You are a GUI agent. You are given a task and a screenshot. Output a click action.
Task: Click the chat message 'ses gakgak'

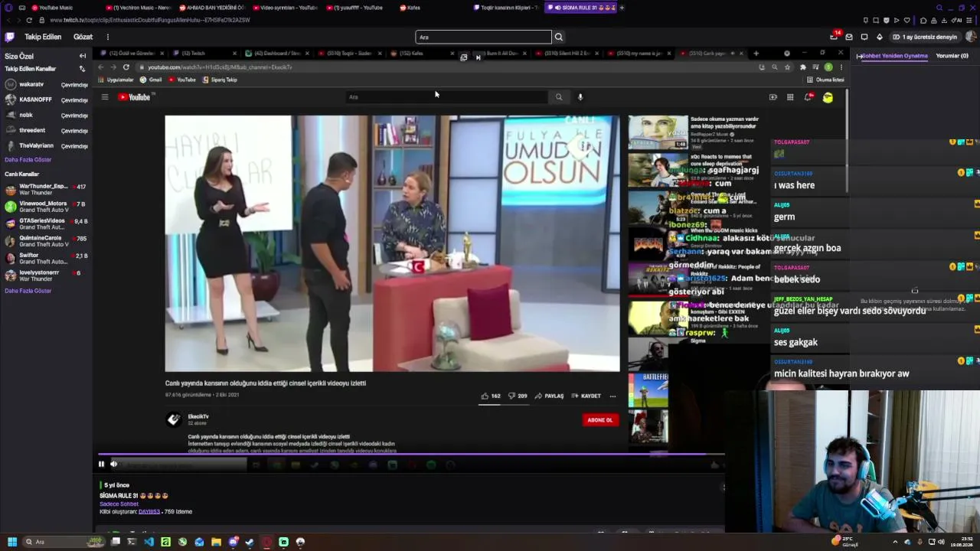coord(795,342)
